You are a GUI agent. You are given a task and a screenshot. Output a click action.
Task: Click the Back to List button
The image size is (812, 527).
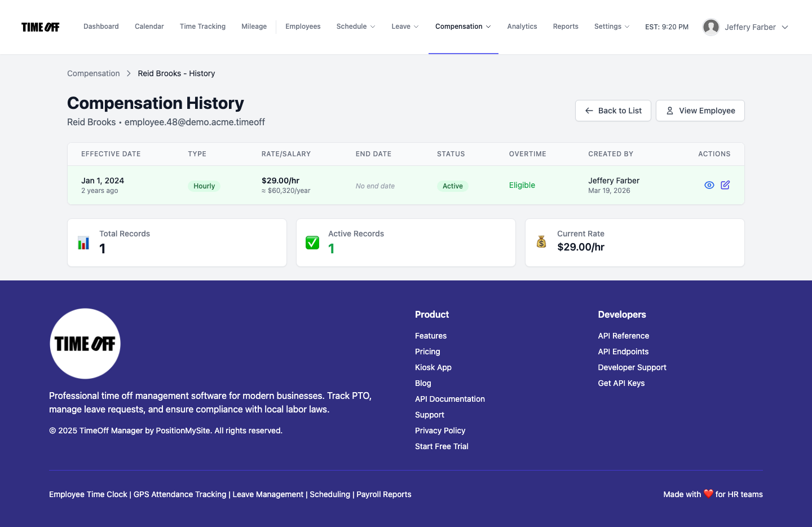[613, 111]
